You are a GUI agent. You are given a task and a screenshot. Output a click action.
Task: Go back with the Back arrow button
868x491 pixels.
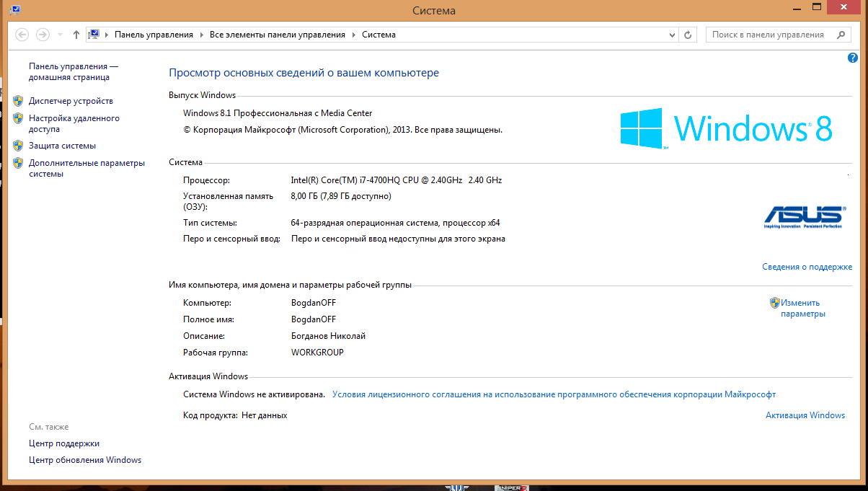[22, 35]
